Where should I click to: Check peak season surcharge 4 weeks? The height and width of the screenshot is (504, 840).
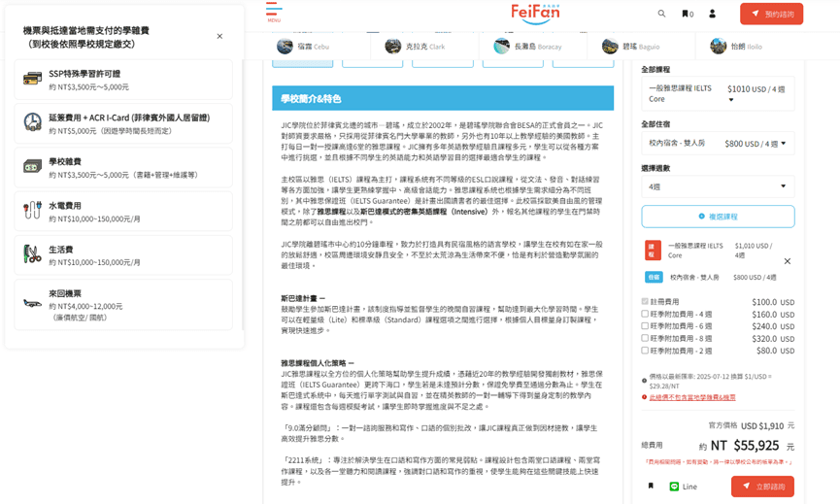click(645, 315)
